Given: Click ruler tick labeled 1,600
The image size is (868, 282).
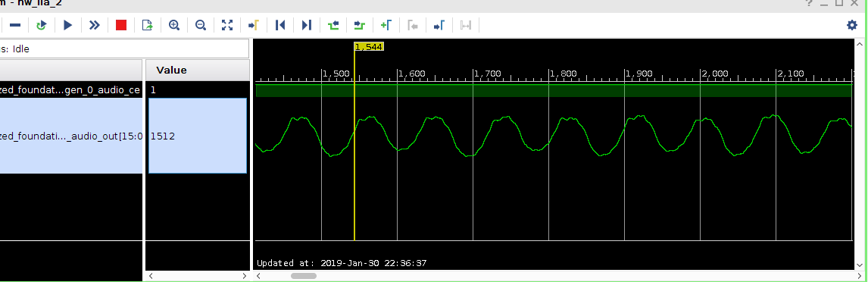Looking at the screenshot, I should pyautogui.click(x=412, y=74).
